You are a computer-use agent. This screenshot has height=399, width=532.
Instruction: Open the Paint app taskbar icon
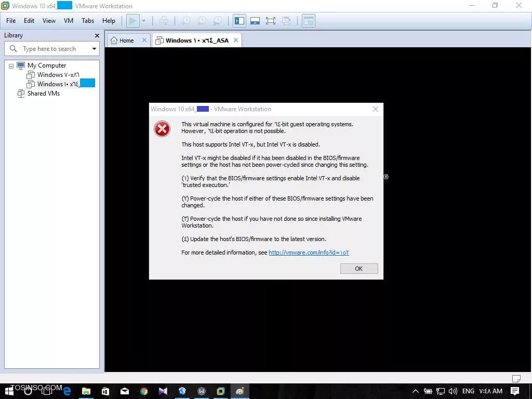[240, 391]
